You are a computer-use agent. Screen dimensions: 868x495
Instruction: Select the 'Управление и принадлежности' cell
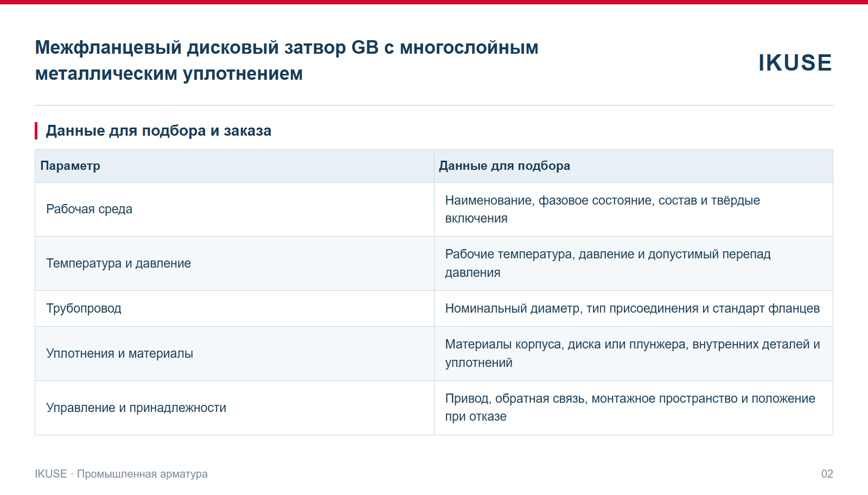pos(234,408)
